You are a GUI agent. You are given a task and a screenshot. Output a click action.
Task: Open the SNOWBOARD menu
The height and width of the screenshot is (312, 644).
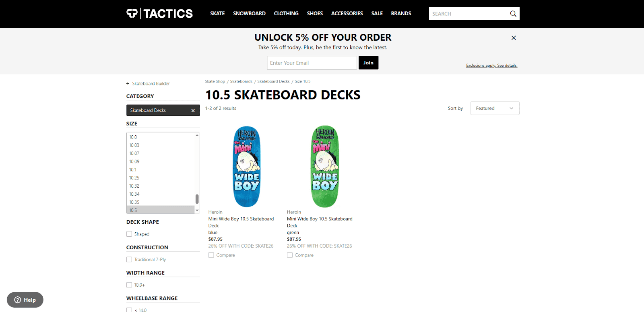[249, 13]
